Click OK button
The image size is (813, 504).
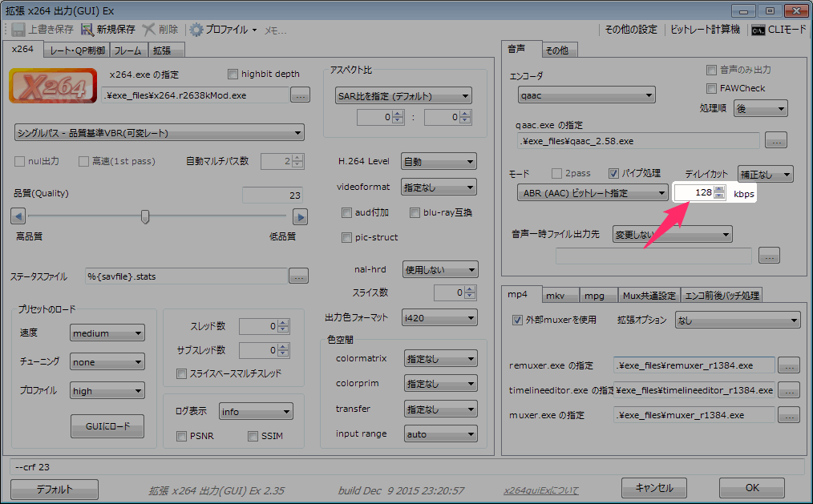tap(752, 488)
